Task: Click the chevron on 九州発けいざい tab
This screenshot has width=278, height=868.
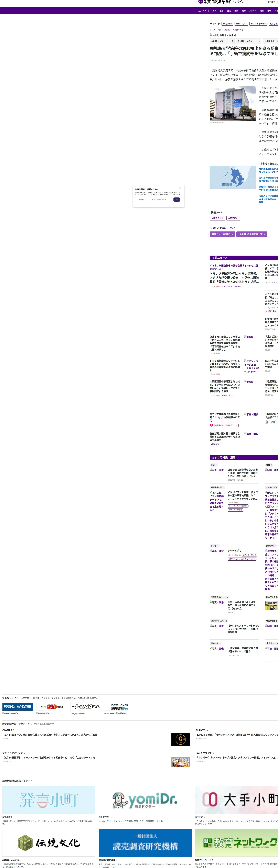Action: coord(259,41)
